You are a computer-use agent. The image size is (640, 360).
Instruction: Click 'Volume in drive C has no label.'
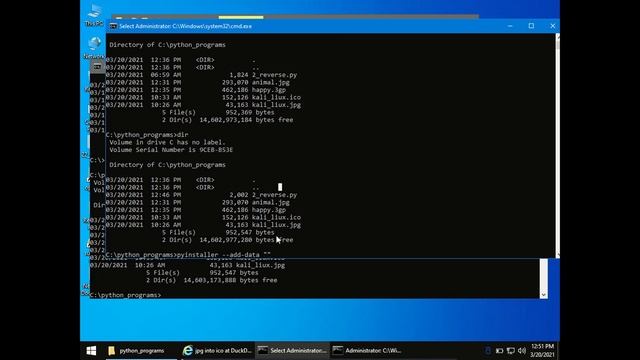167,142
